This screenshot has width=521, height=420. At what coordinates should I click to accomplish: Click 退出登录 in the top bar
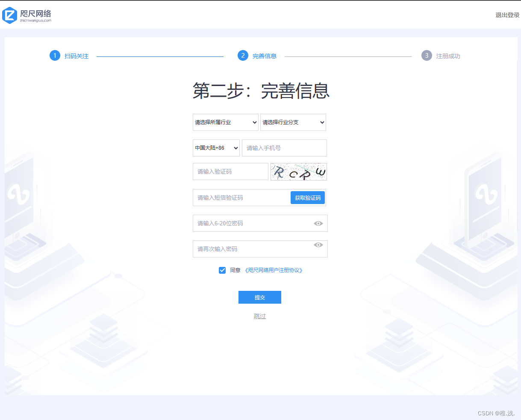[507, 14]
